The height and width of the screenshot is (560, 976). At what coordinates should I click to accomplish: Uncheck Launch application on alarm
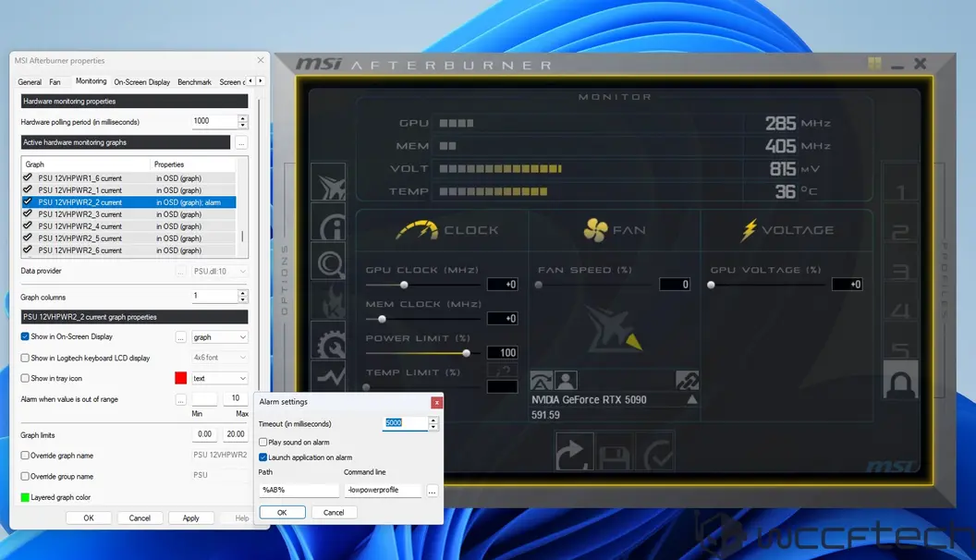click(x=262, y=457)
